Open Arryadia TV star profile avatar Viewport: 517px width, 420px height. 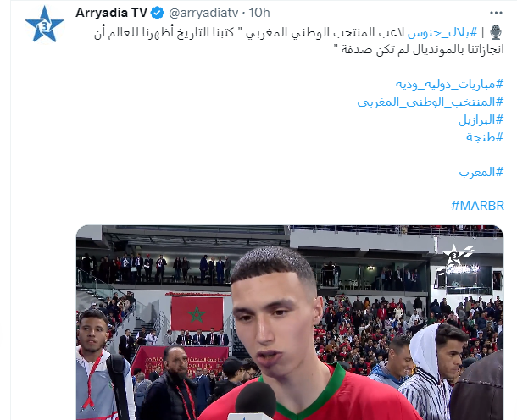coord(44,25)
